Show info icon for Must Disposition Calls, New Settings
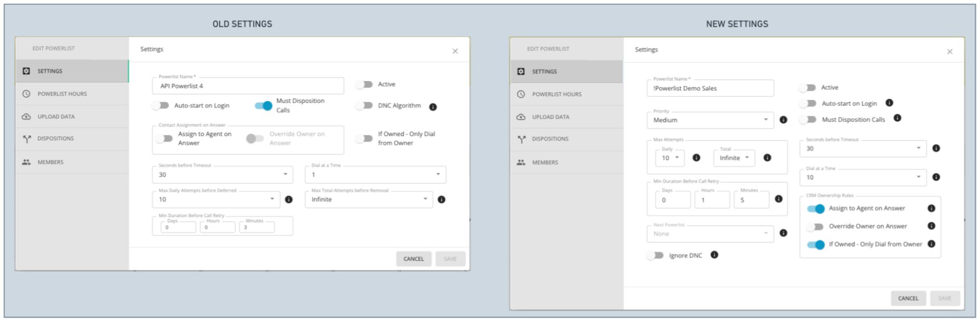The image size is (980, 322). point(897,118)
